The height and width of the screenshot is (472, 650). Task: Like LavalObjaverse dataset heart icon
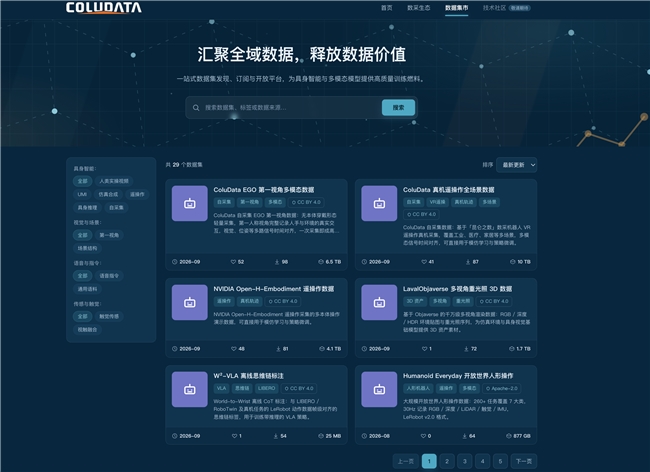pos(424,349)
